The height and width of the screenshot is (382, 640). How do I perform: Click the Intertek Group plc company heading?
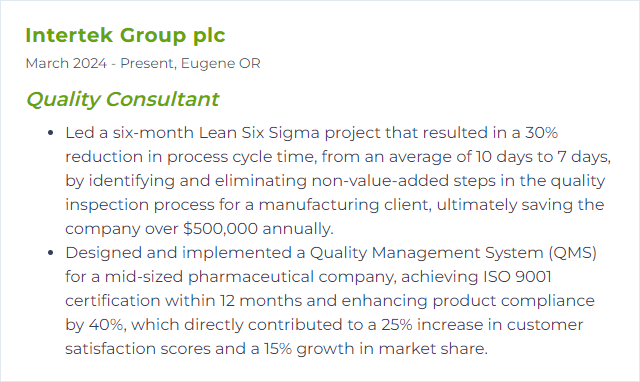[125, 36]
